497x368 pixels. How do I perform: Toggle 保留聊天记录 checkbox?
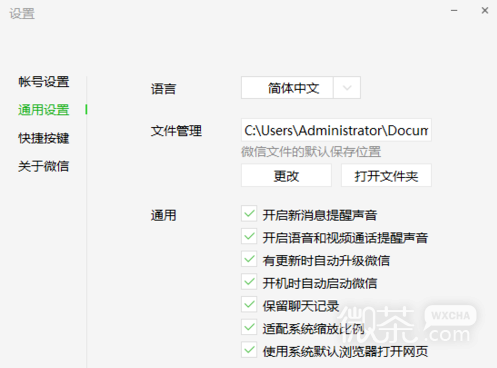(x=249, y=305)
